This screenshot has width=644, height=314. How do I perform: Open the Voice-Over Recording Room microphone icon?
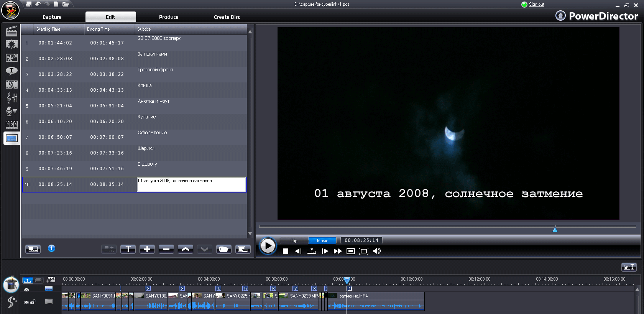coord(11,112)
